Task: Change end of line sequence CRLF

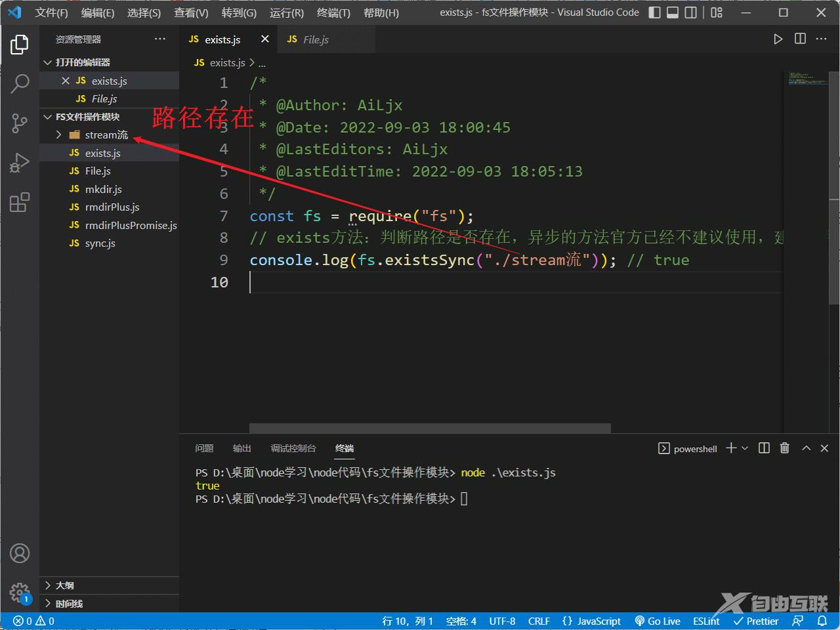Action: [539, 621]
